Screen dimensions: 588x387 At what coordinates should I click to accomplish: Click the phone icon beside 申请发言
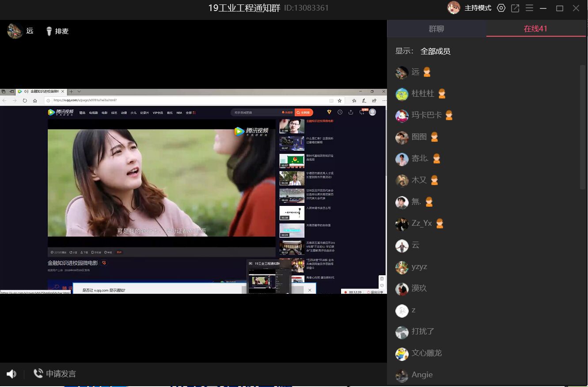[x=38, y=374]
